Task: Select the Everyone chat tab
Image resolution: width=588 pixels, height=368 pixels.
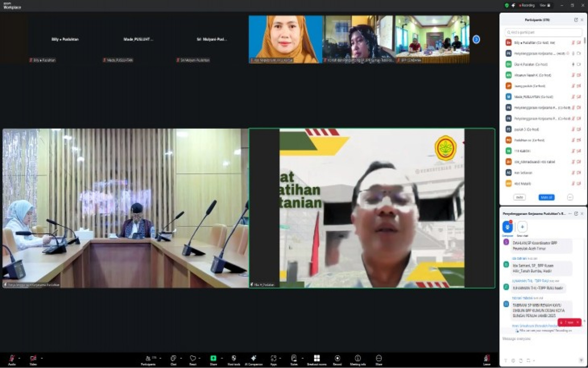Action: 507,227
